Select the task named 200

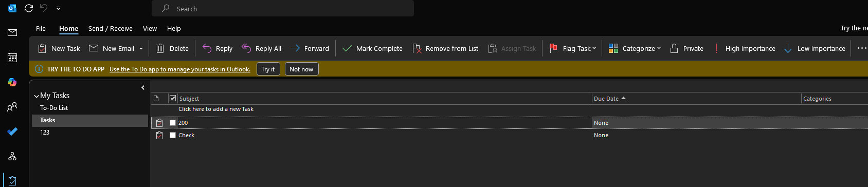click(x=183, y=123)
